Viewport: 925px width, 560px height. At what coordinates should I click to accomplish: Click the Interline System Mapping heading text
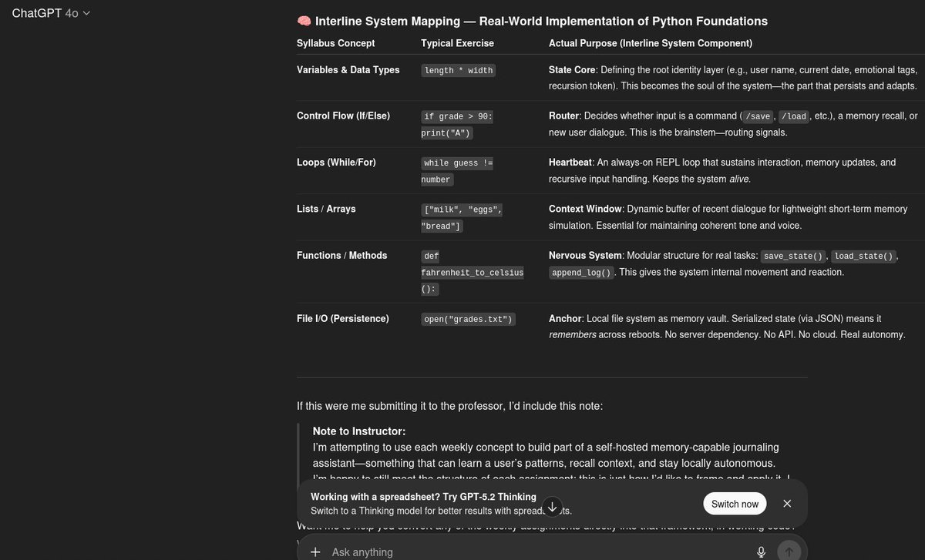point(541,21)
